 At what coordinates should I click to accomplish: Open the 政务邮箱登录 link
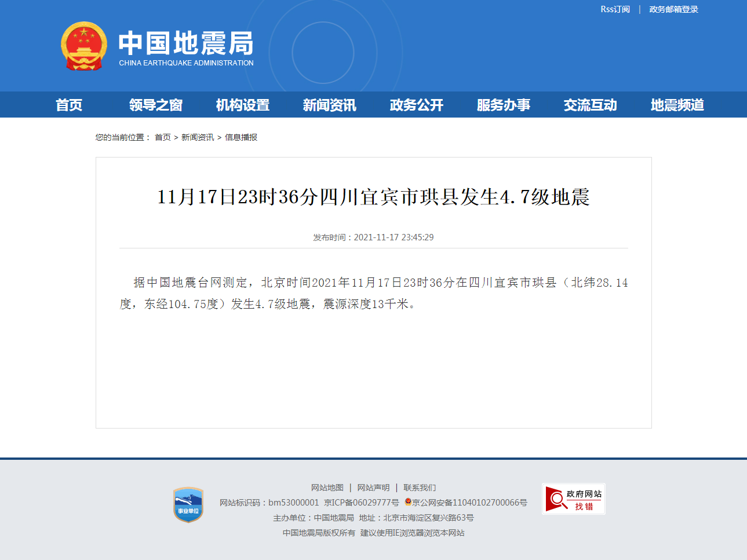(673, 9)
